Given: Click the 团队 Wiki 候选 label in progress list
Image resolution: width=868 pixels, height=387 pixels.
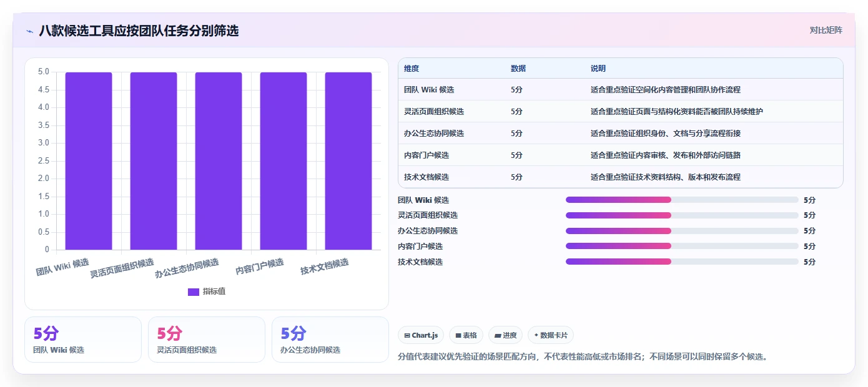Looking at the screenshot, I should pos(423,200).
